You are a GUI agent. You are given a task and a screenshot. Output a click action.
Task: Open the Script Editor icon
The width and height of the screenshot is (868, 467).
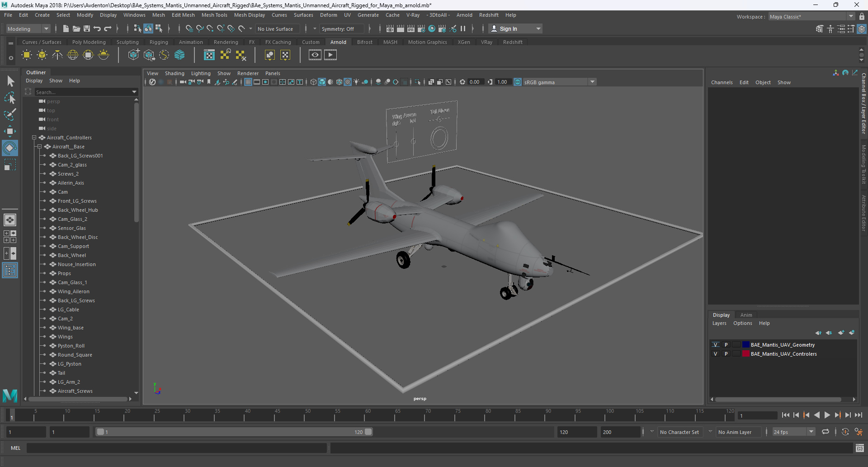coord(860,448)
